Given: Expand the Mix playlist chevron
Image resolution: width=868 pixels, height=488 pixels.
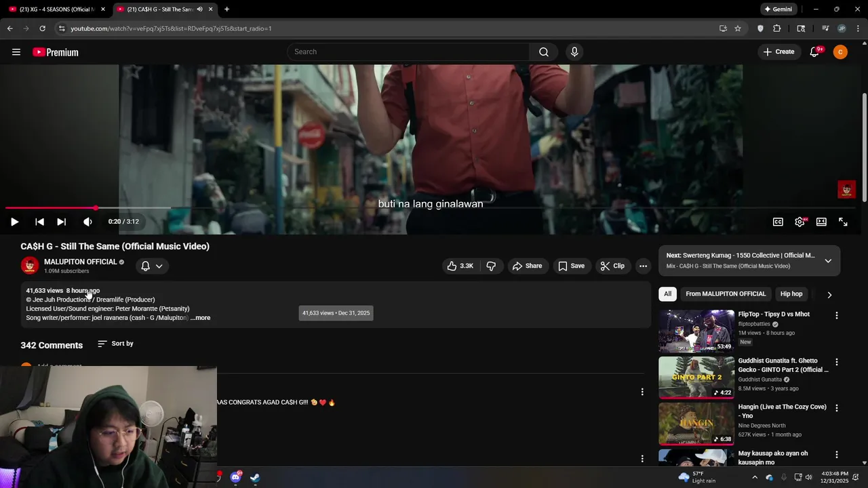Looking at the screenshot, I should pos(828,261).
